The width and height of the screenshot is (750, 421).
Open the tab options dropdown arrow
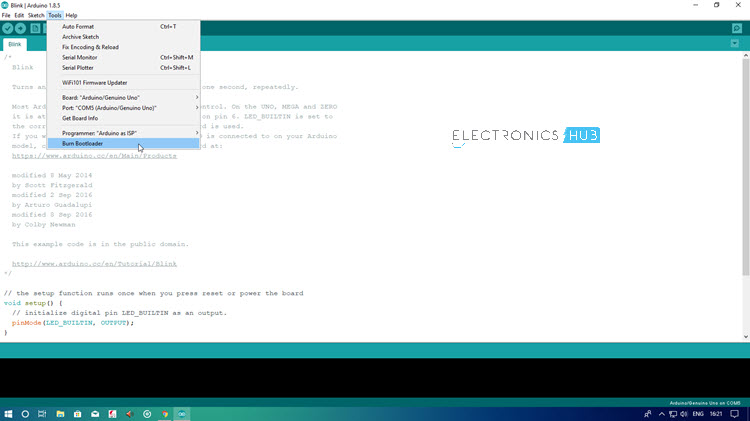pos(735,44)
